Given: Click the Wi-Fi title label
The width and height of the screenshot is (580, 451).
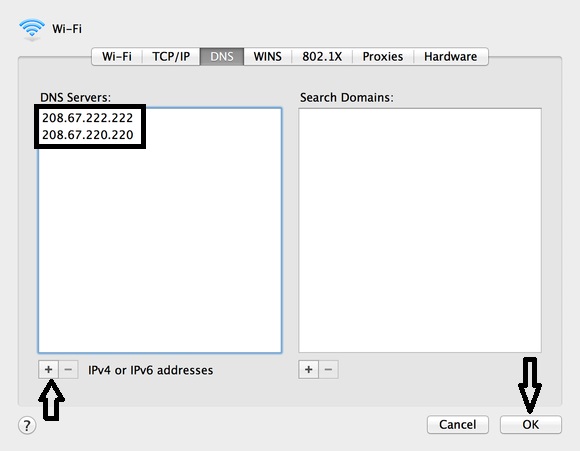Looking at the screenshot, I should click(x=67, y=29).
